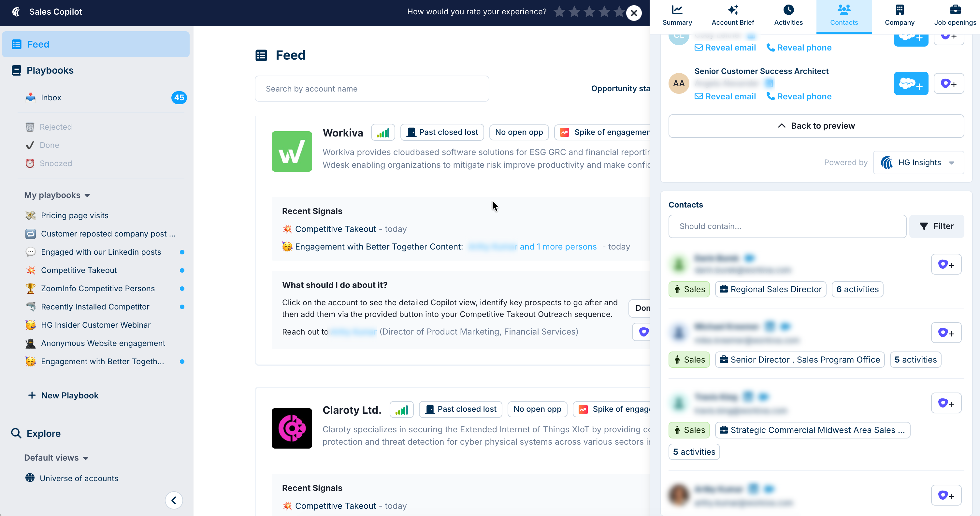Viewport: 980px width, 516px height.
Task: Open the Competitive Takeout playbook
Action: 79,270
